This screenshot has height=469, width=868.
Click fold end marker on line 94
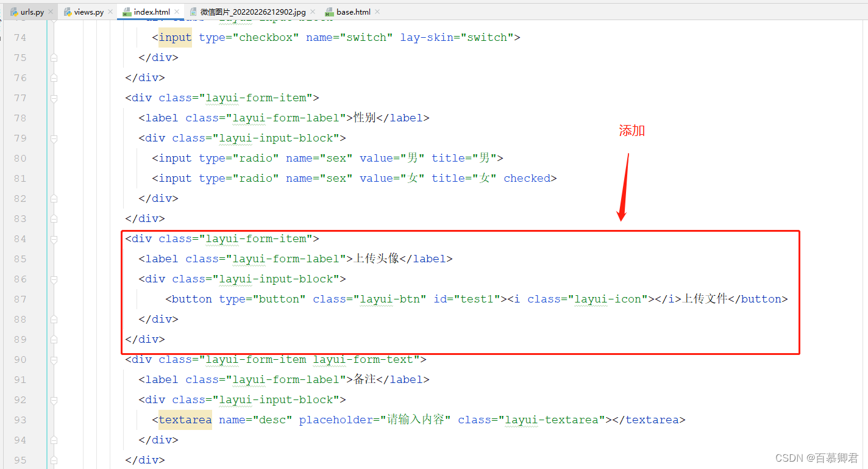pyautogui.click(x=54, y=440)
